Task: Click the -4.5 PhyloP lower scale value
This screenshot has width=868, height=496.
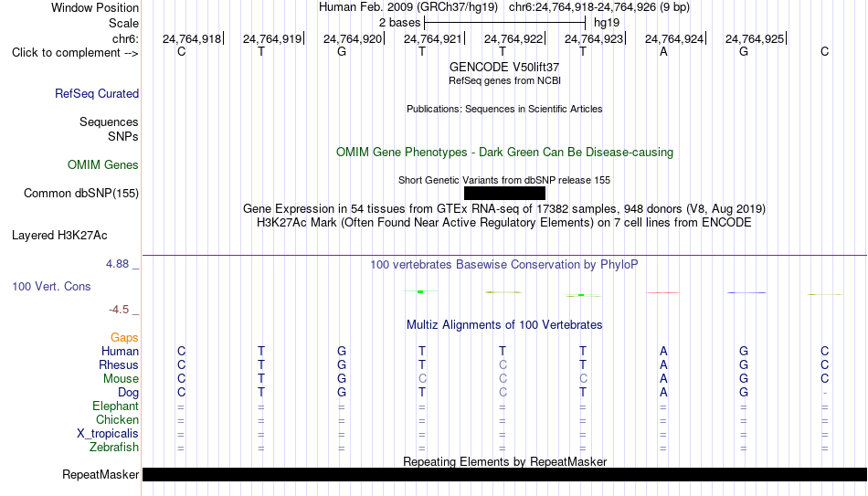Action: coord(119,310)
